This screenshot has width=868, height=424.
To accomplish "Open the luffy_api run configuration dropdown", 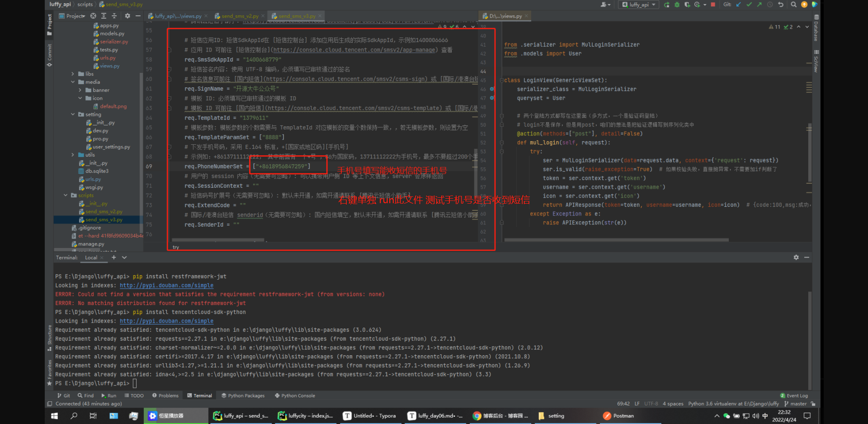I will coord(639,5).
